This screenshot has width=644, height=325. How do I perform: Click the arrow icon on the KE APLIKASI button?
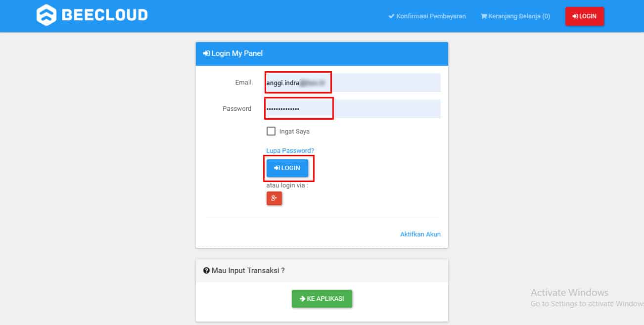[x=302, y=299]
